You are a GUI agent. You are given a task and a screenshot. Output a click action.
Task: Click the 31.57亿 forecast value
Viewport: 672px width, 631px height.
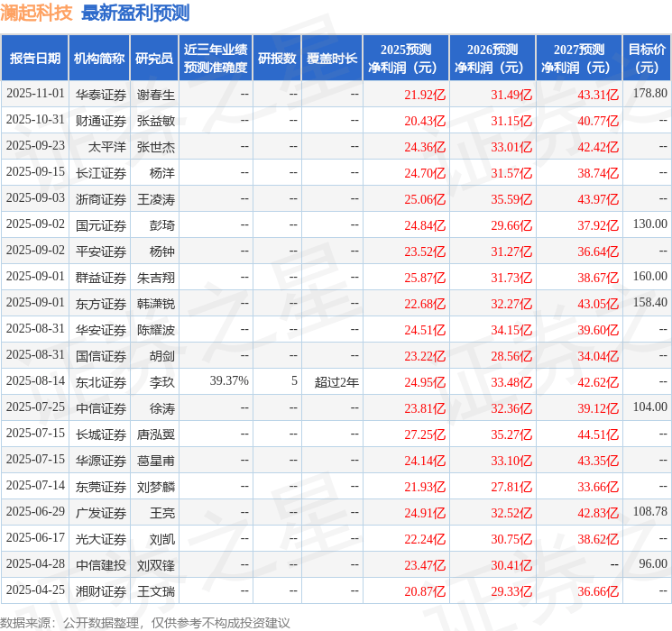(511, 173)
